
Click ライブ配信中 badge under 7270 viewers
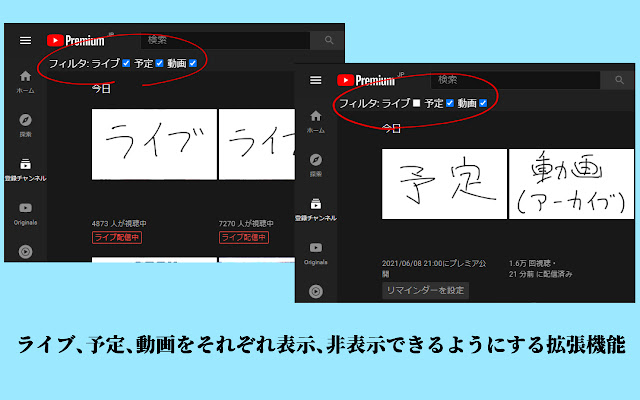(244, 238)
